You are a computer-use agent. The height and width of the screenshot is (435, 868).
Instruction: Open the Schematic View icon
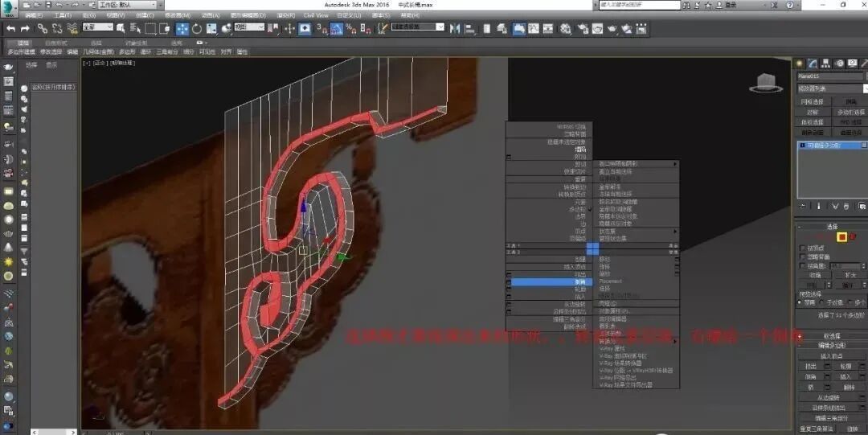(547, 29)
